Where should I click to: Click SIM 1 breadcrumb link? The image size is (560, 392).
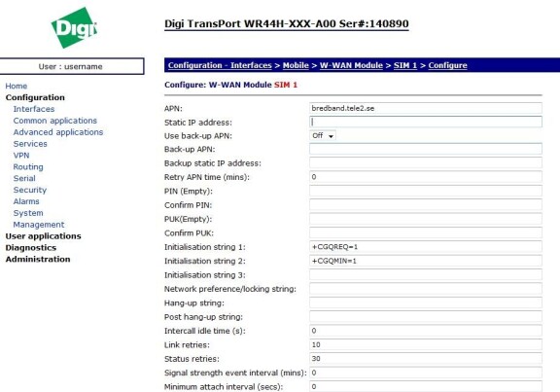click(405, 65)
